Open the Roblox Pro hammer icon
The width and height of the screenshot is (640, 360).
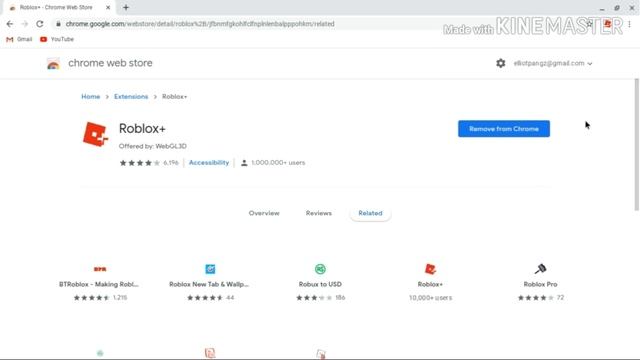(x=540, y=269)
